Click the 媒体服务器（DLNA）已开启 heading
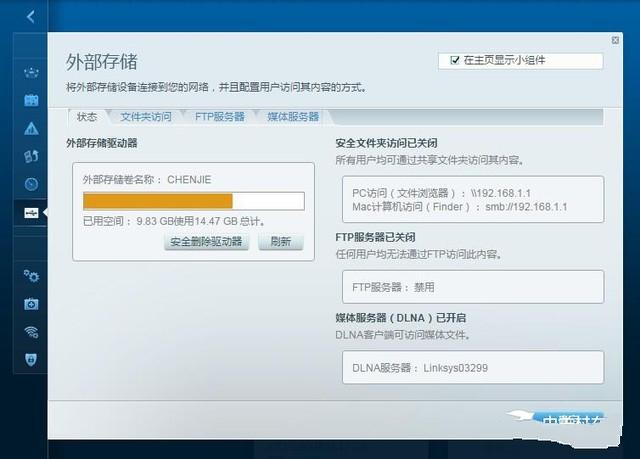This screenshot has height=459, width=640. (x=400, y=318)
